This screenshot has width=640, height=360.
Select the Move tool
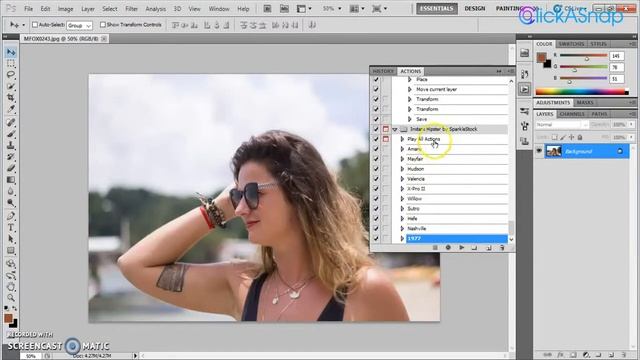(x=11, y=52)
